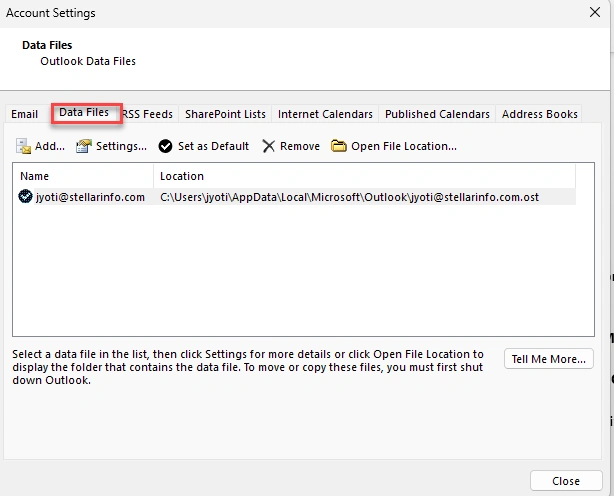
Task: Click the Open File Location folder icon
Action: [x=339, y=146]
